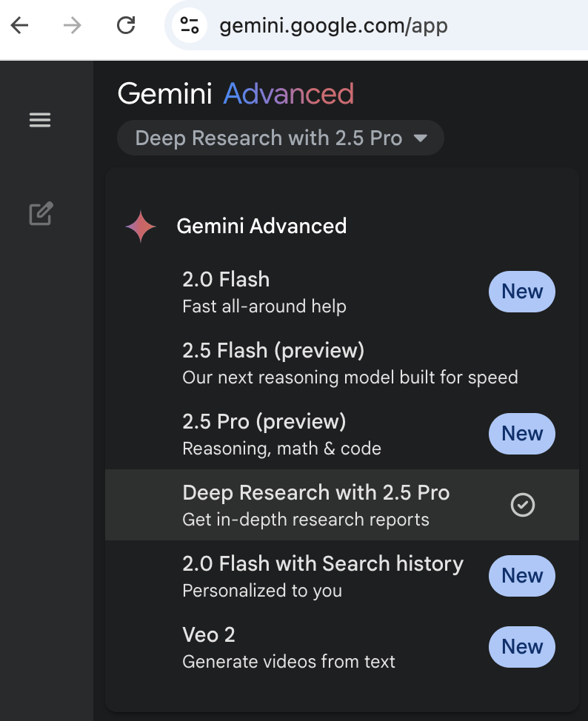Image resolution: width=588 pixels, height=721 pixels.
Task: Start a new chat with pencil icon
Action: click(41, 213)
